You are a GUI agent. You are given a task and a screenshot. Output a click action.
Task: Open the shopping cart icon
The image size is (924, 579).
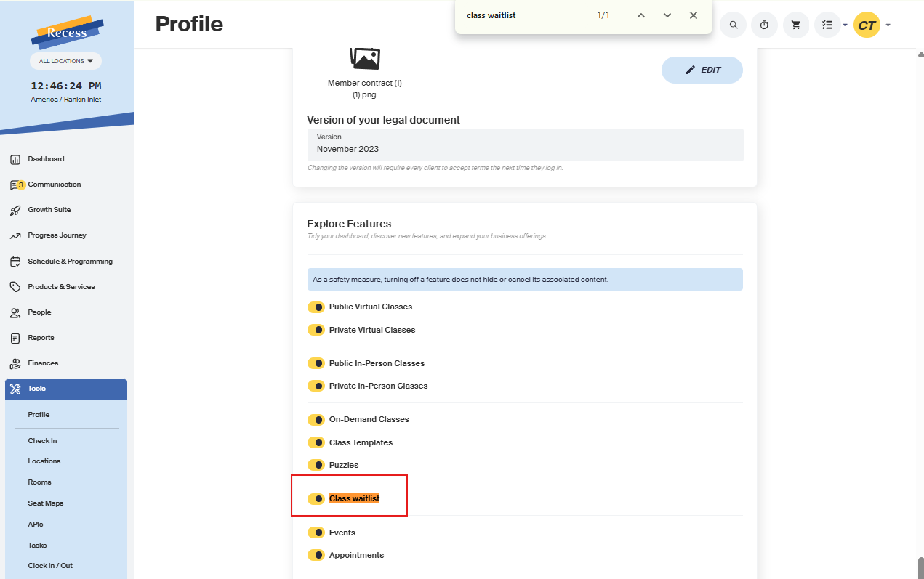click(795, 25)
